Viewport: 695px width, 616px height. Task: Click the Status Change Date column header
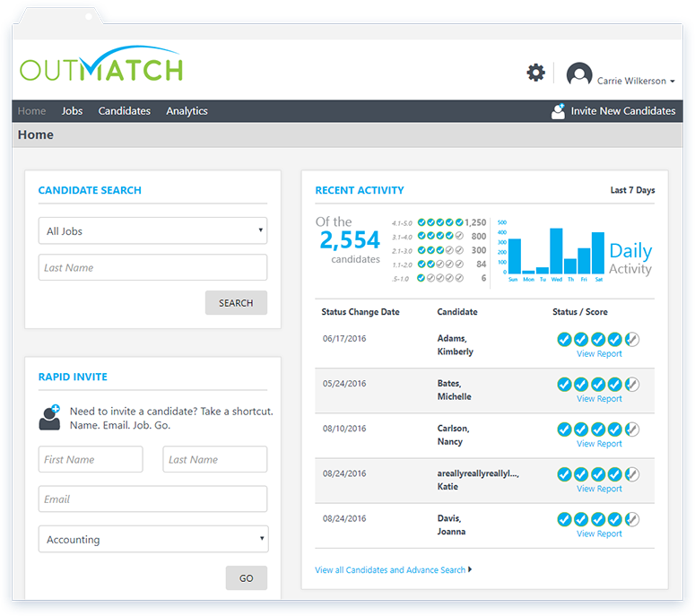point(361,311)
